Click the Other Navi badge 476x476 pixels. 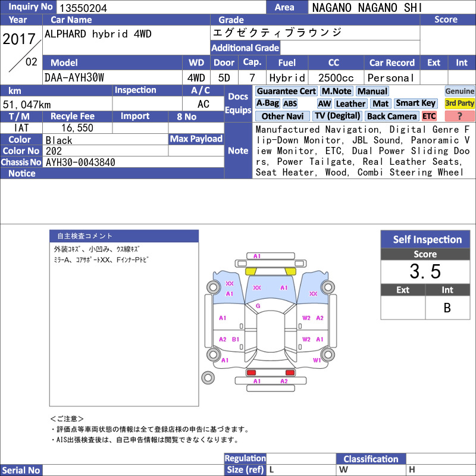282,116
